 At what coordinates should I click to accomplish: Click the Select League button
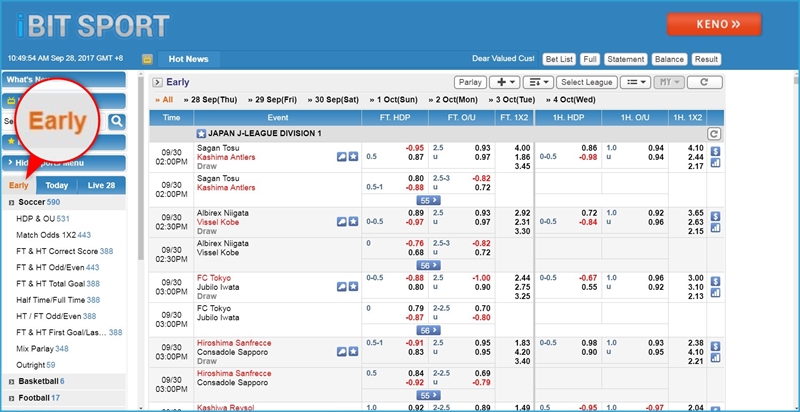pos(586,82)
